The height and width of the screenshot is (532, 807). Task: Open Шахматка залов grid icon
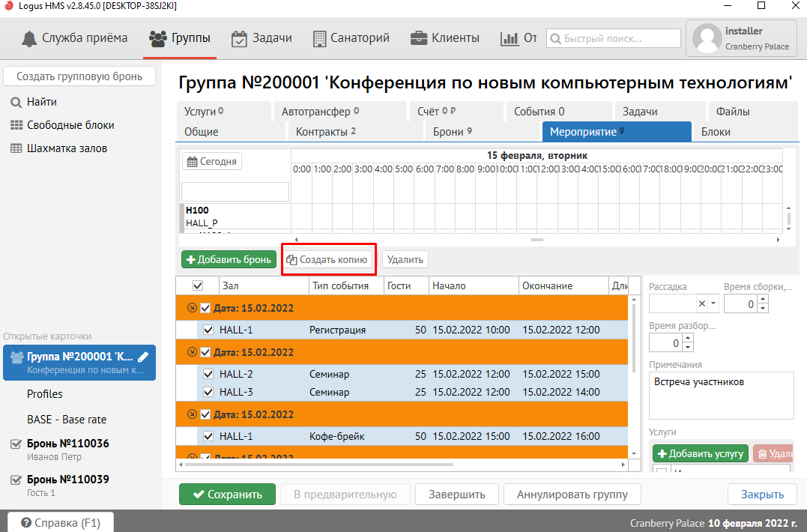(x=16, y=148)
